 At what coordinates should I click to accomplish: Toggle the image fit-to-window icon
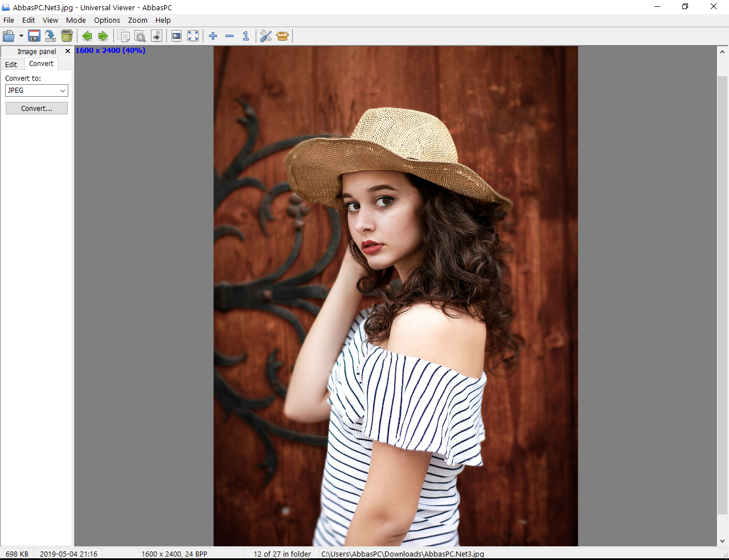pyautogui.click(x=177, y=36)
